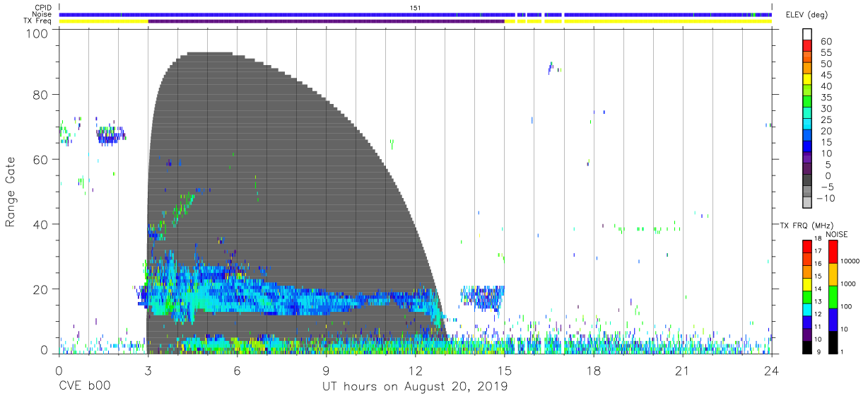Viewport: 868px width, 401px height.
Task: Click the blue echo cluster between hours 1 and 2, gate 68
Action: [110, 135]
